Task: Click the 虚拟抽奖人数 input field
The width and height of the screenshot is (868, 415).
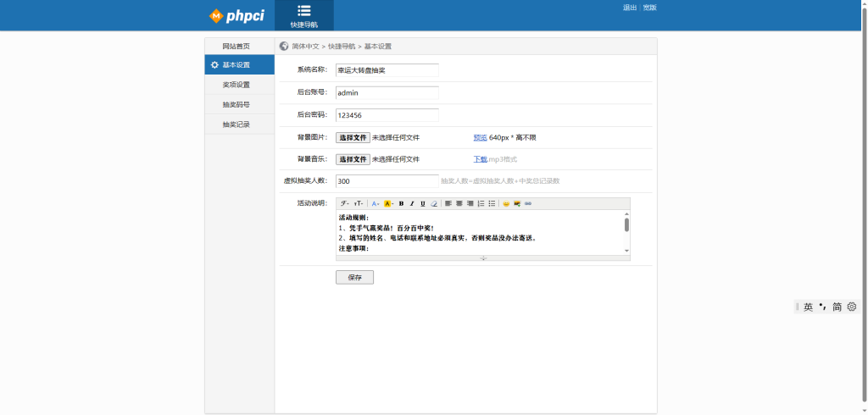Action: (387, 181)
